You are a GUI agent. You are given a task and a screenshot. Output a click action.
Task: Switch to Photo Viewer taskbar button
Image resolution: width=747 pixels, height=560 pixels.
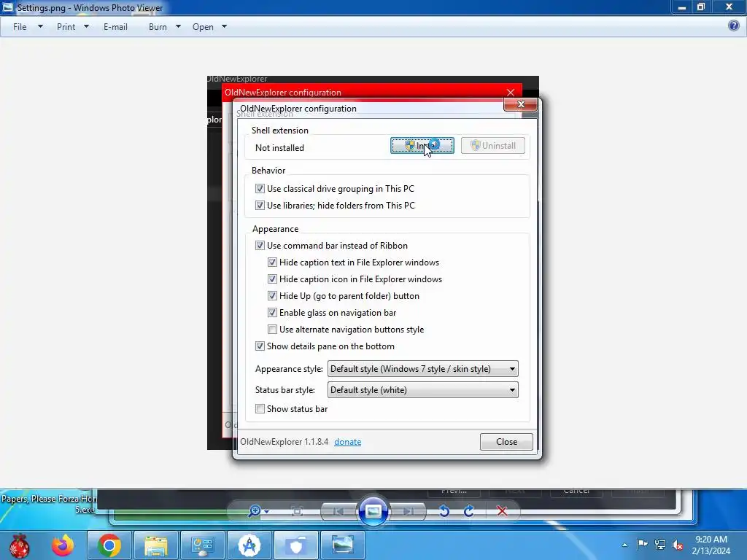coord(343,545)
